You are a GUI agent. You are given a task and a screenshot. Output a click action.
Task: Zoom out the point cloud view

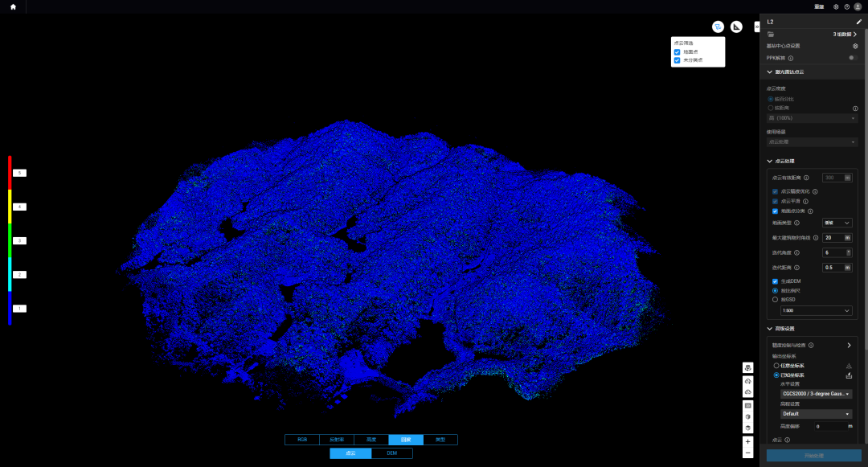[748, 453]
